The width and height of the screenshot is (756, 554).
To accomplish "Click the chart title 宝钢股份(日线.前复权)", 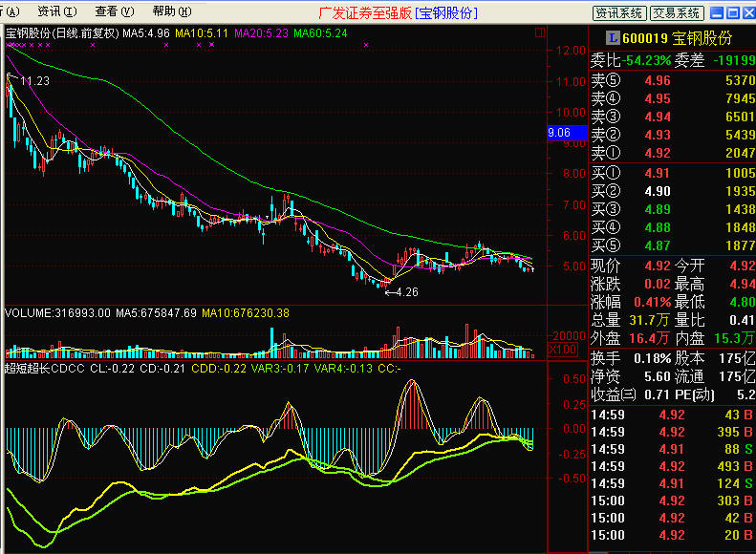I will [62, 33].
